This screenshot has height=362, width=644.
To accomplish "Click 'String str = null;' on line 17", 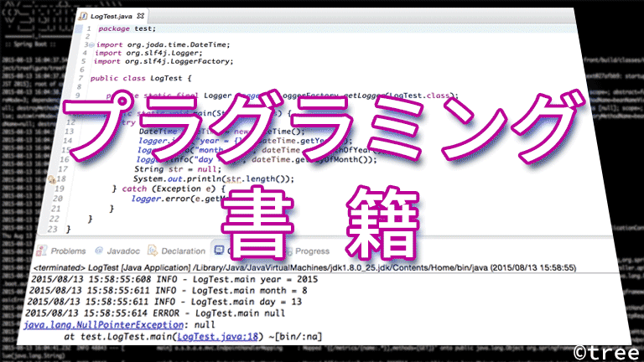I will click(178, 169).
